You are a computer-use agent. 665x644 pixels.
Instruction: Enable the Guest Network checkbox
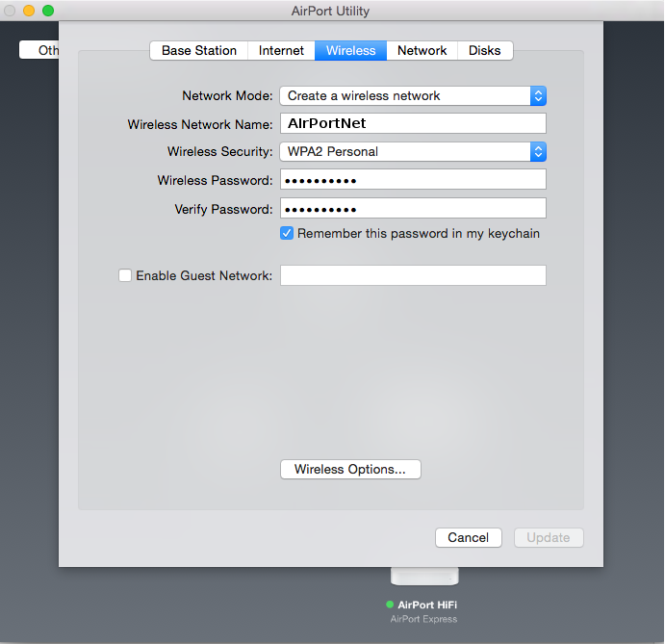pyautogui.click(x=125, y=275)
